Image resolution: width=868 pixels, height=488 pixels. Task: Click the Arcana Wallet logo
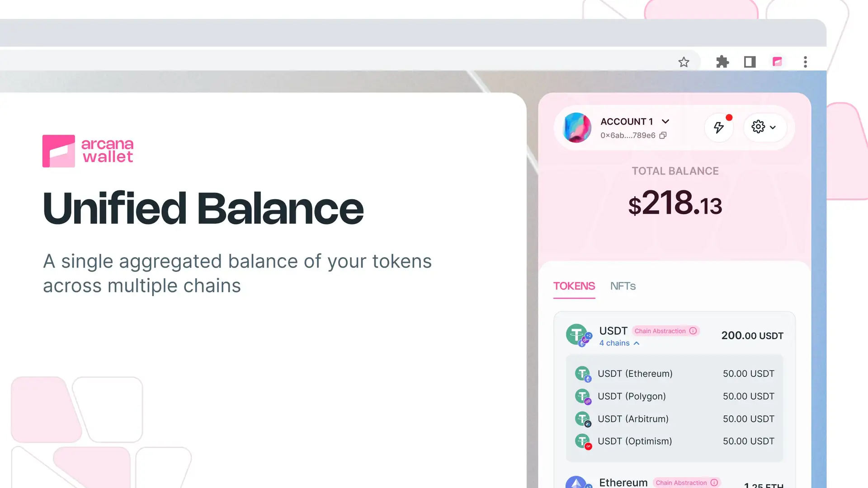pyautogui.click(x=88, y=151)
